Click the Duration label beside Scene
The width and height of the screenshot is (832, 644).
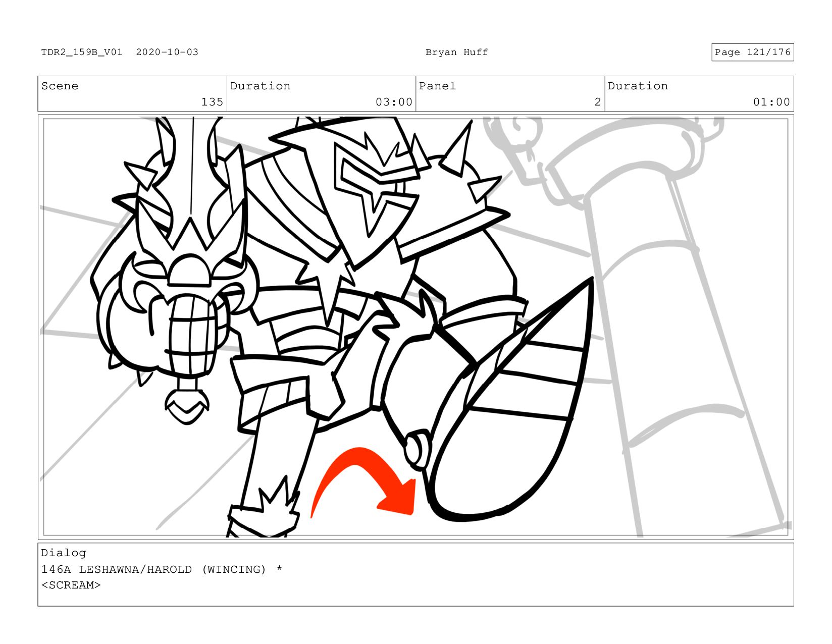(260, 86)
